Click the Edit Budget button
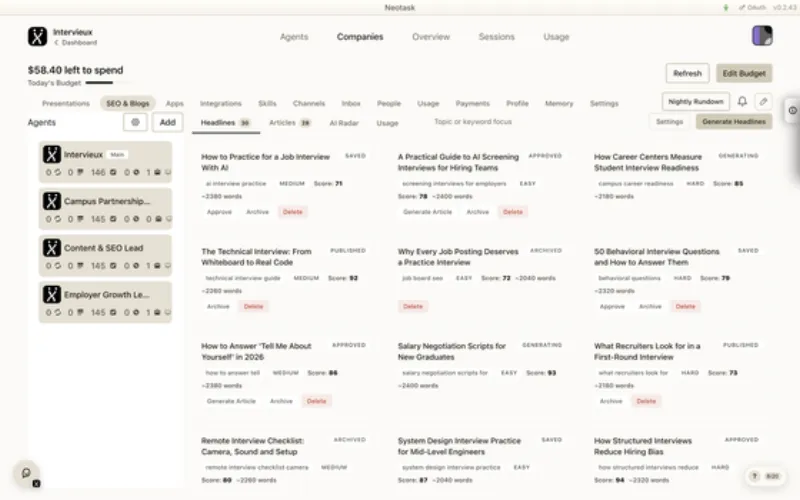Image resolution: width=800 pixels, height=500 pixels. pyautogui.click(x=744, y=73)
